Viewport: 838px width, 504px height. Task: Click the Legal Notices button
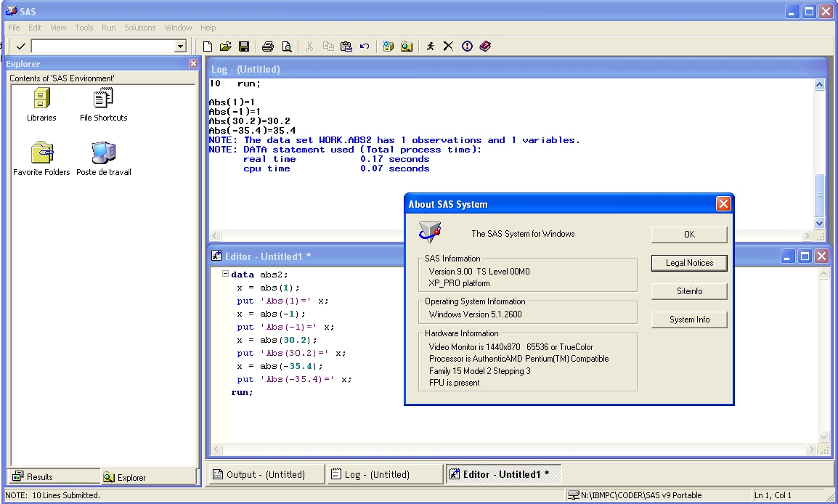[689, 263]
